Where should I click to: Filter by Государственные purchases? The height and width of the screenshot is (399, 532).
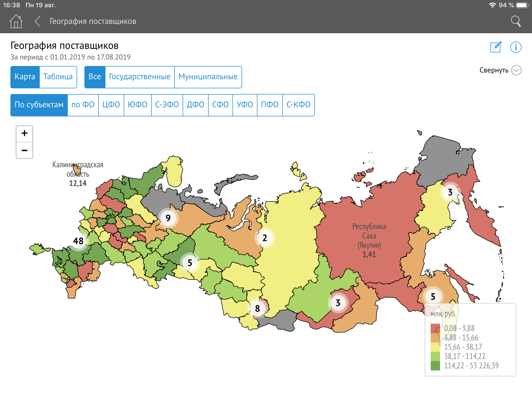[x=140, y=77]
